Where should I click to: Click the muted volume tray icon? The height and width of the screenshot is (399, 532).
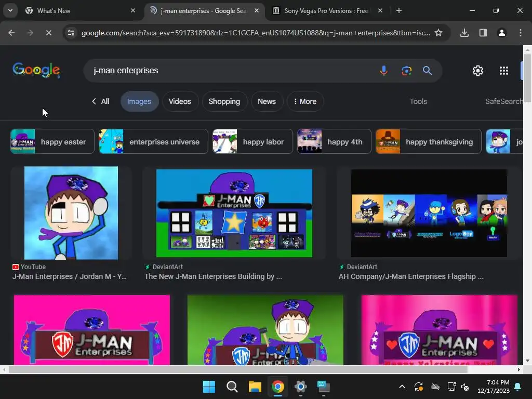click(465, 387)
